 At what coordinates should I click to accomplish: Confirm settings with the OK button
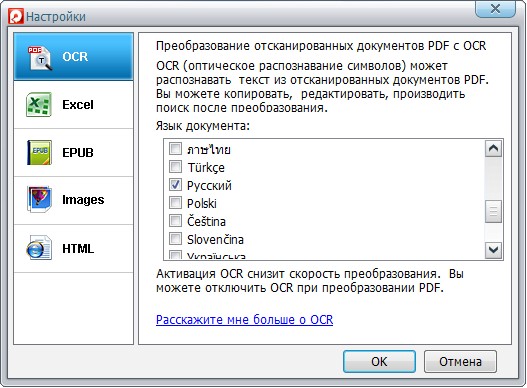(x=379, y=361)
